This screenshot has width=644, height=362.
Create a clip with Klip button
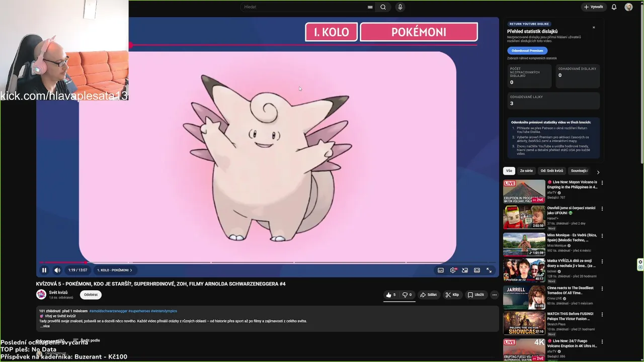click(x=452, y=295)
